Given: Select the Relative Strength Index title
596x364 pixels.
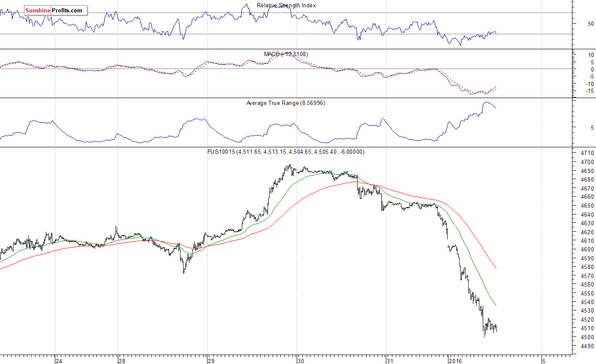Looking at the screenshot, I should point(286,6).
